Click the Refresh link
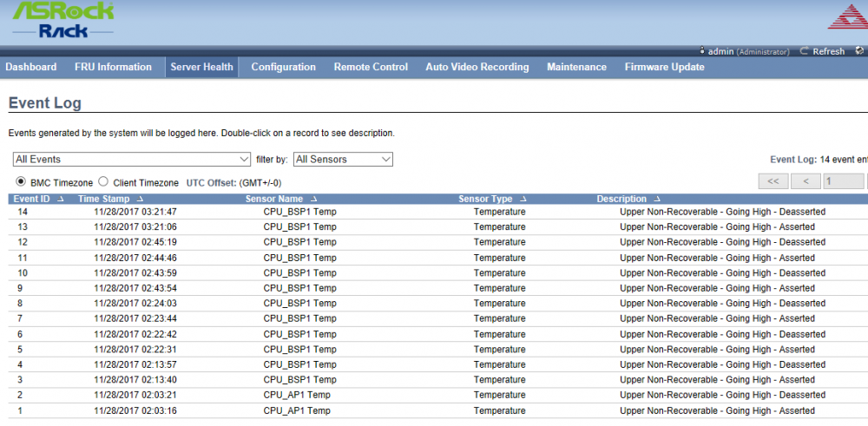Screen dimensions: 868x426 [829, 51]
